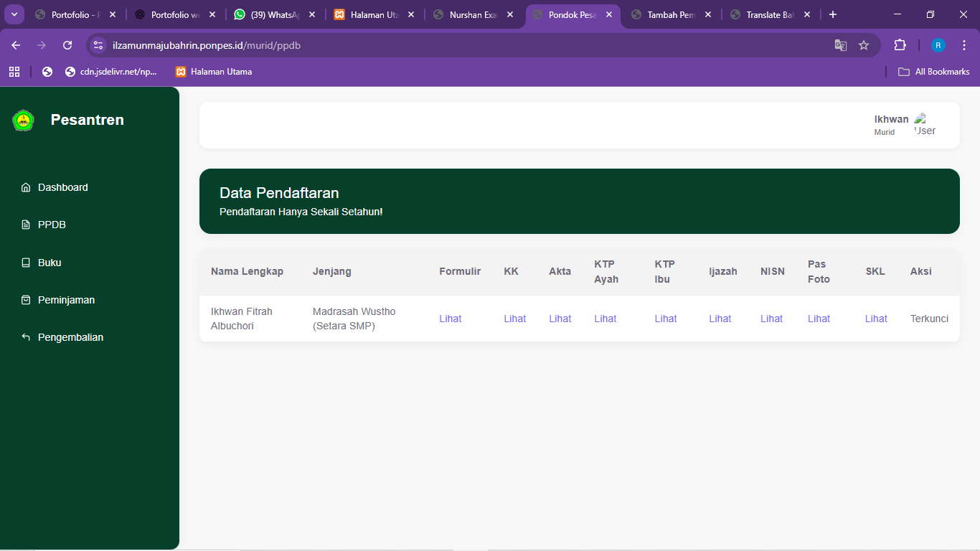Image resolution: width=980 pixels, height=551 pixels.
Task: Click the PPDB document icon in sidebar
Action: click(x=26, y=225)
